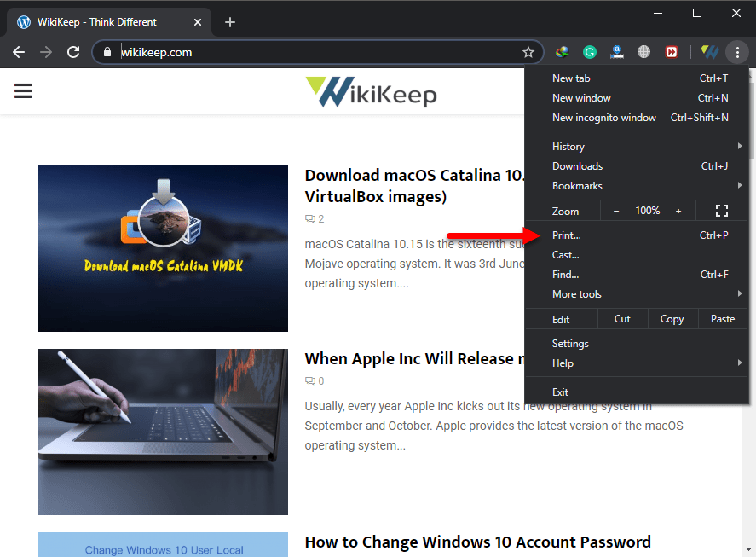
Task: Expand the More tools submenu
Action: [x=637, y=294]
